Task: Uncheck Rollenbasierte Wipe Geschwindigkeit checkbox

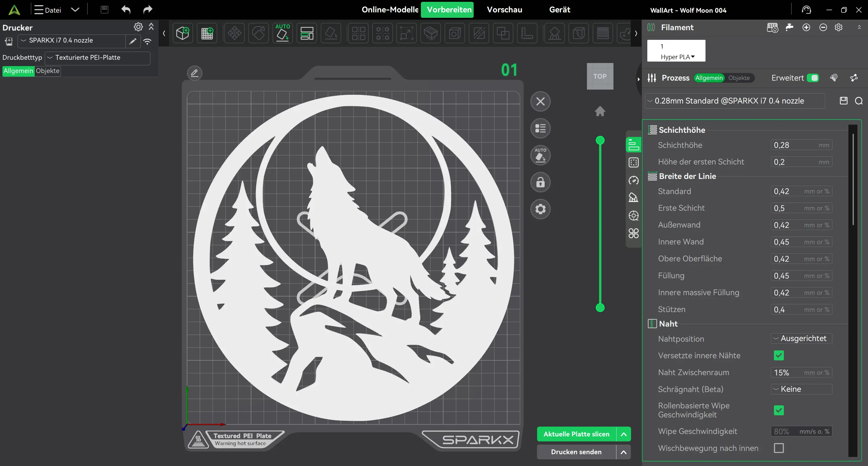Action: (x=779, y=410)
